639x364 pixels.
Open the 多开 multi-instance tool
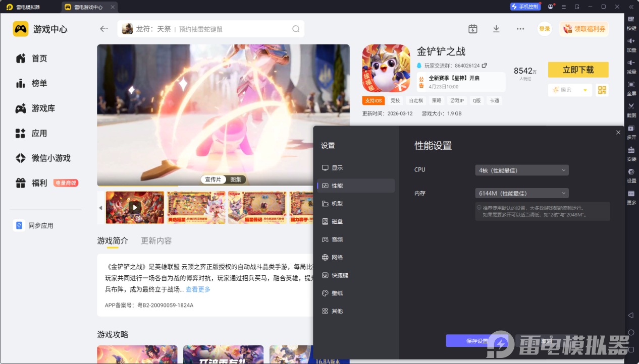631,131
